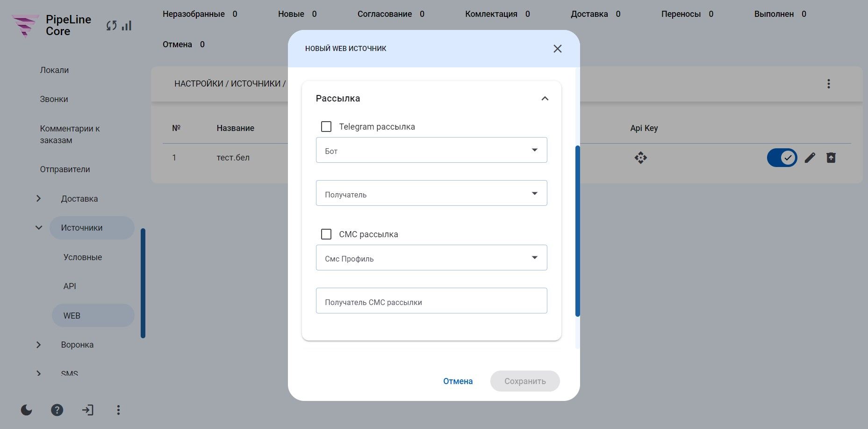
Task: Open the Смс Профиль dropdown
Action: point(431,258)
